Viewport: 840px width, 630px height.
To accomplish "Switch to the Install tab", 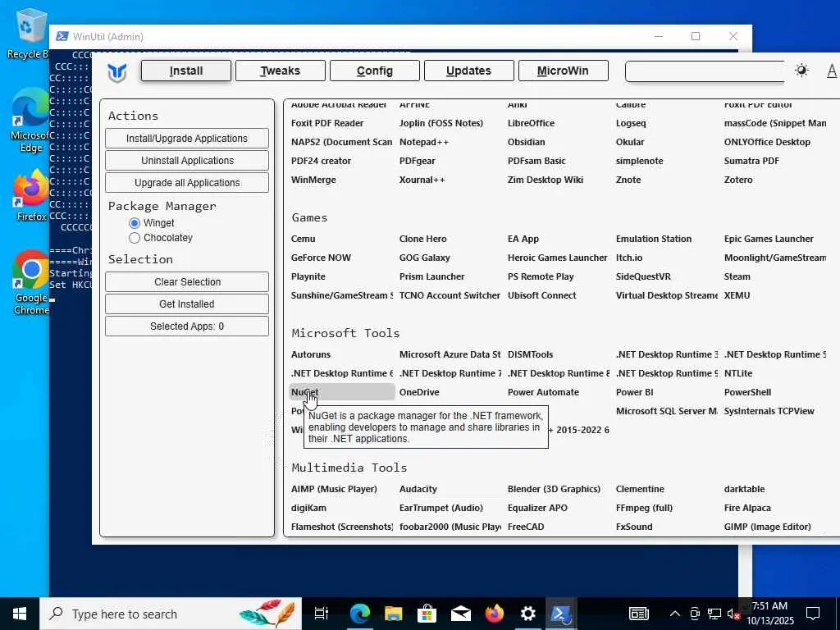I will [x=186, y=71].
